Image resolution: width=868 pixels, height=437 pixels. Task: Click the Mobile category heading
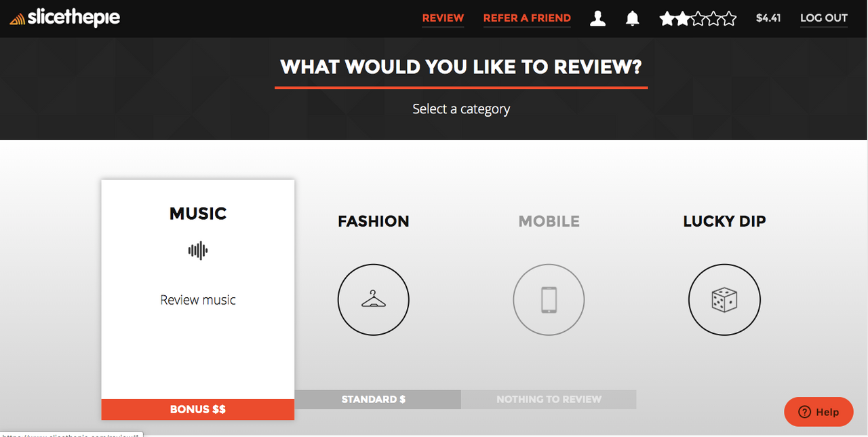tap(549, 221)
